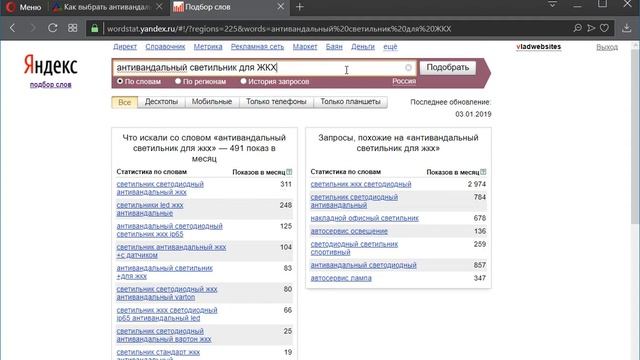Switch to the 'Мобильные' tab
Screen dimensions: 640x360
pyautogui.click(x=212, y=102)
